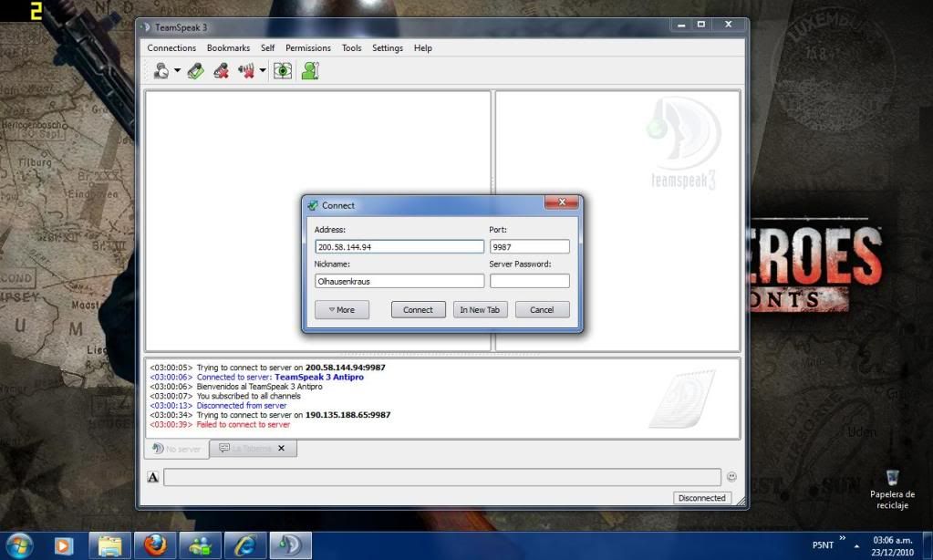This screenshot has height=560, width=933.
Task: Open Internet Explorer from taskbar
Action: (245, 545)
